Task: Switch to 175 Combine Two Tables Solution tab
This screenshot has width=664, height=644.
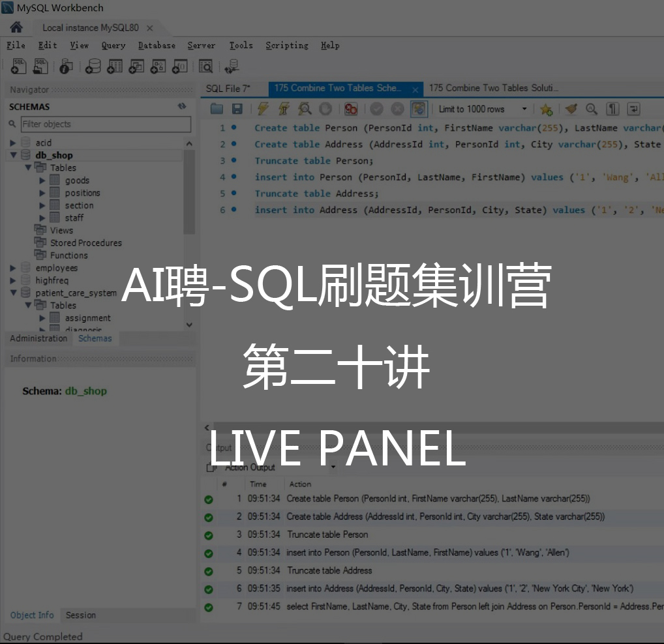Action: tap(494, 88)
